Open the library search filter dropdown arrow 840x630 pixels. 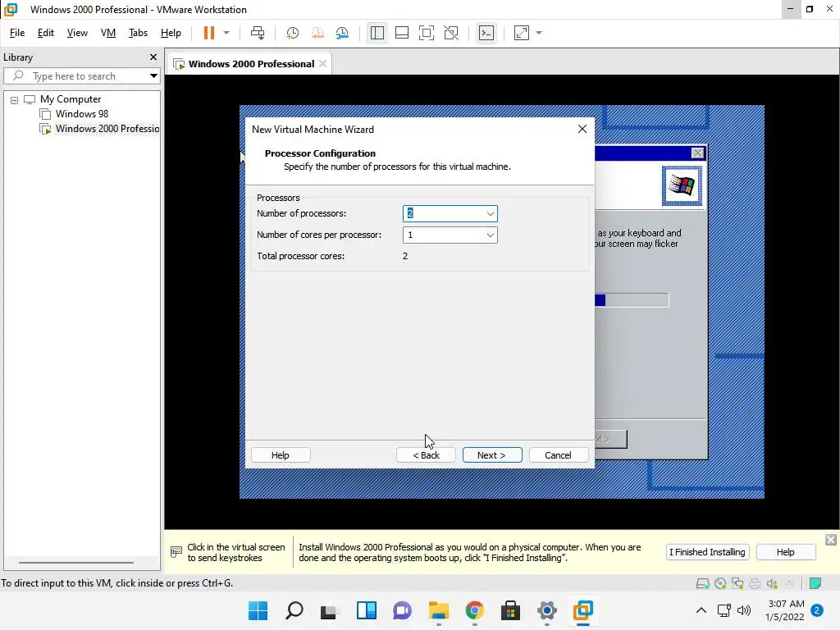(153, 76)
